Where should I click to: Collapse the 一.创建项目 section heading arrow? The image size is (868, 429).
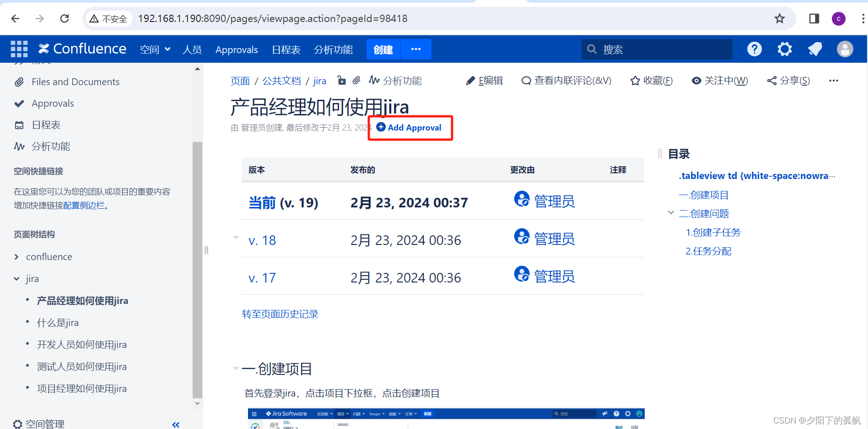[x=236, y=368]
